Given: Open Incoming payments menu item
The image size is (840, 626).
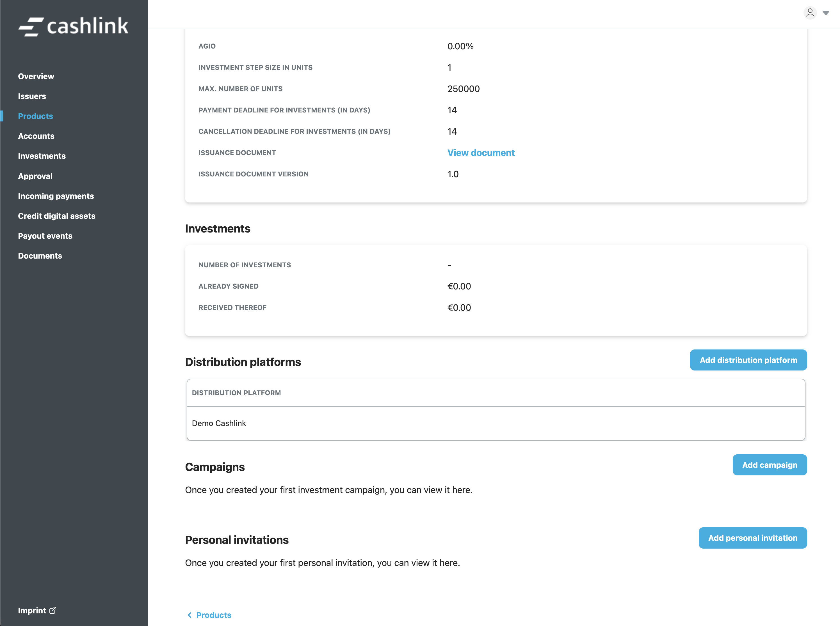Looking at the screenshot, I should point(56,196).
